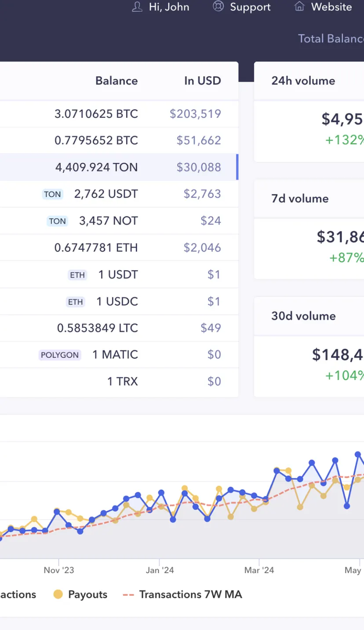Click the $30,088 USD value
The height and width of the screenshot is (630, 364).
click(x=199, y=167)
